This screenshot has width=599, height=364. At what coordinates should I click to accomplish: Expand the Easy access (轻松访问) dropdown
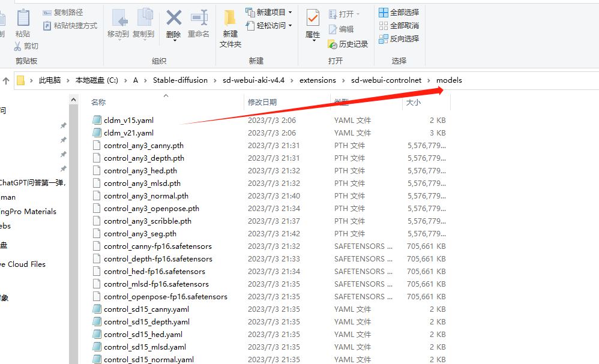coord(290,25)
